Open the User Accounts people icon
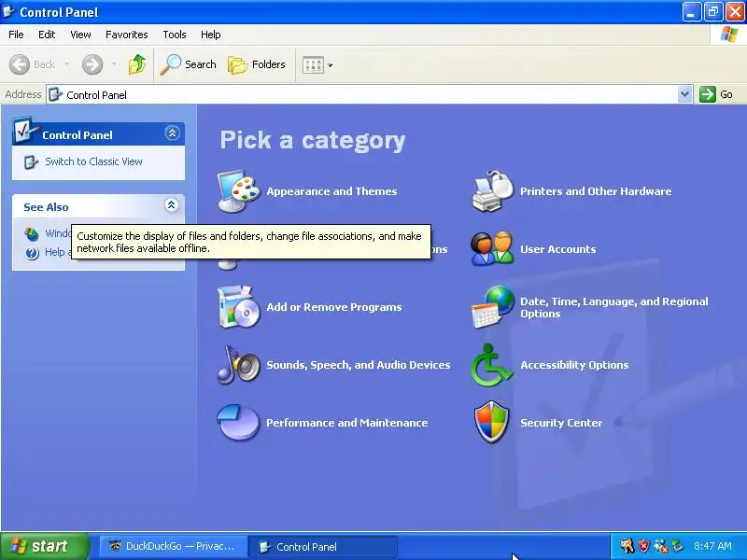This screenshot has width=747, height=560. [493, 248]
